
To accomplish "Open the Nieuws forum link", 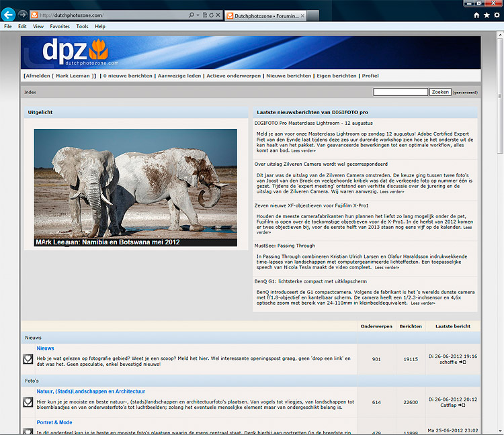I will pyautogui.click(x=45, y=348).
